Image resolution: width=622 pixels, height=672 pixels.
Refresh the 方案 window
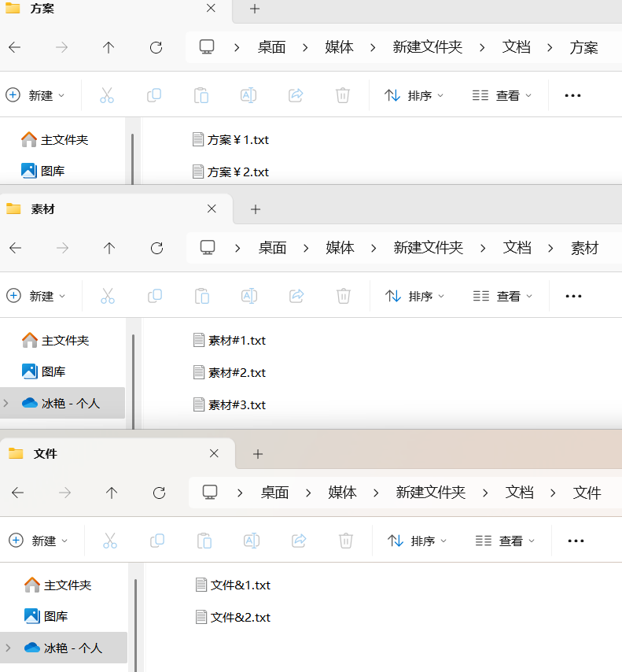156,47
